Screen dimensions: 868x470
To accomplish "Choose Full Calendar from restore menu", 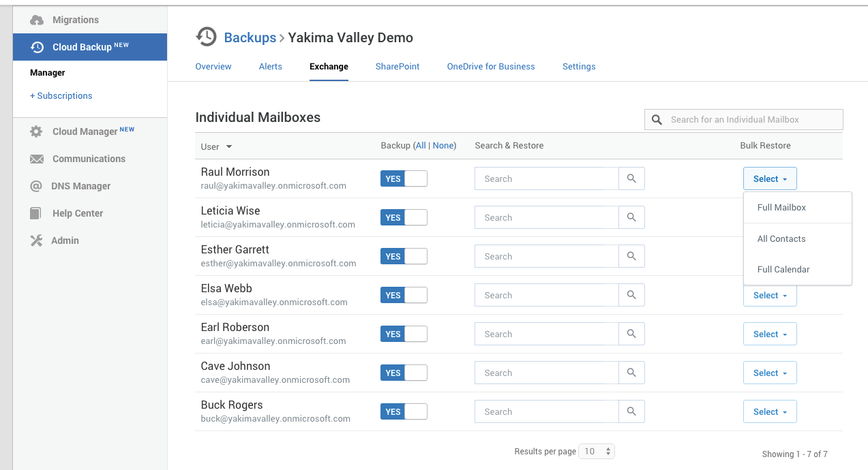I will click(798, 269).
